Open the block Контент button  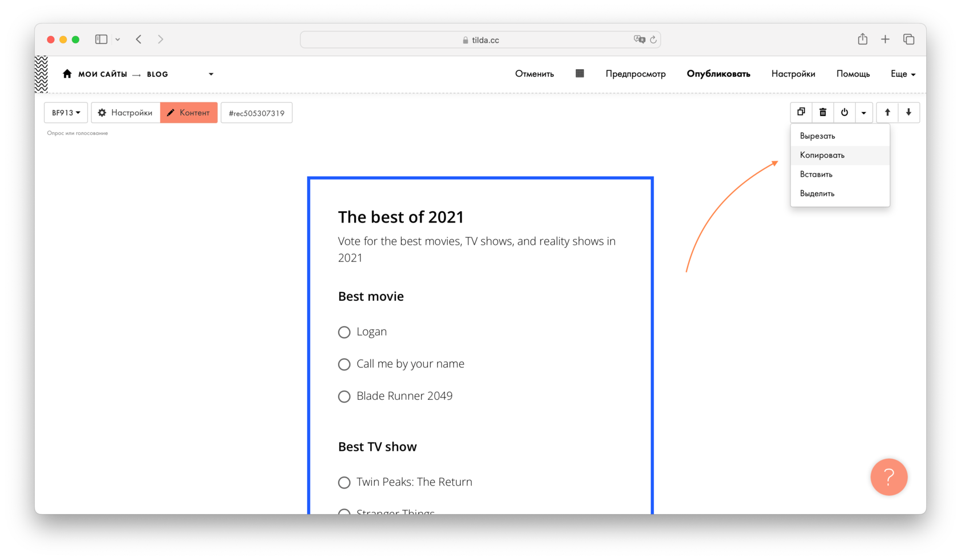[189, 113]
